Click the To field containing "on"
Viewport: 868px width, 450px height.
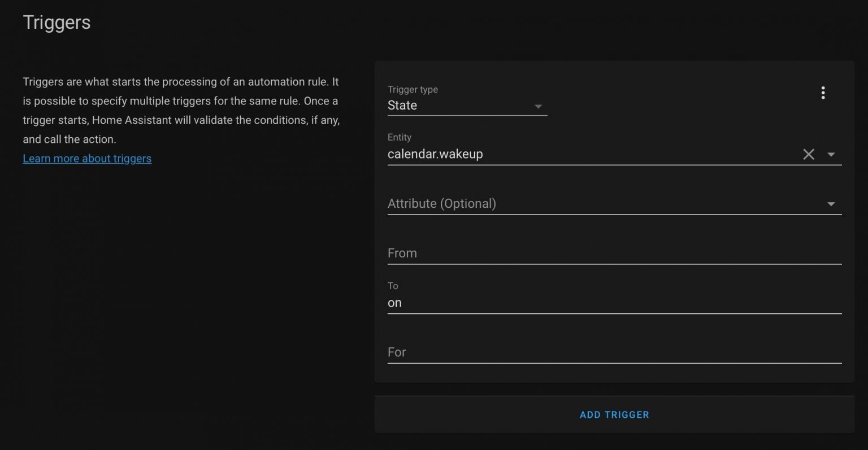coord(614,303)
